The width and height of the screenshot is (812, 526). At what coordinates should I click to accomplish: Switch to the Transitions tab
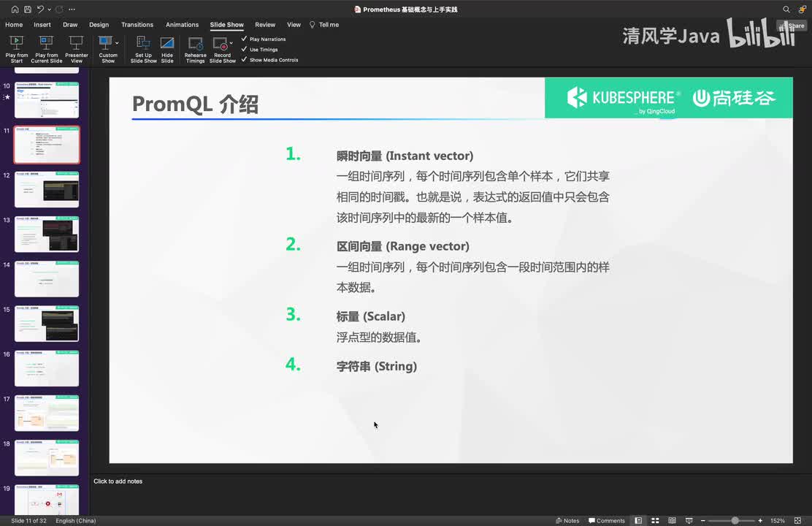pyautogui.click(x=137, y=24)
